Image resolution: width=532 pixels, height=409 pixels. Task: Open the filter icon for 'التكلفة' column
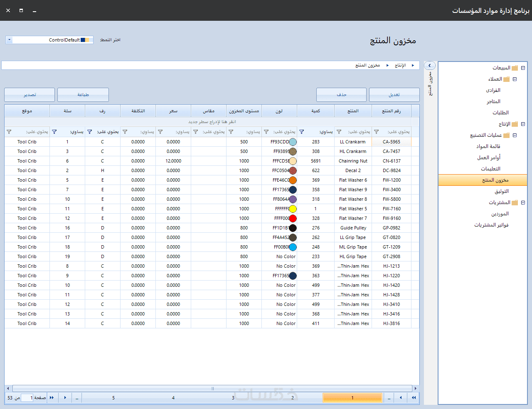click(125, 132)
